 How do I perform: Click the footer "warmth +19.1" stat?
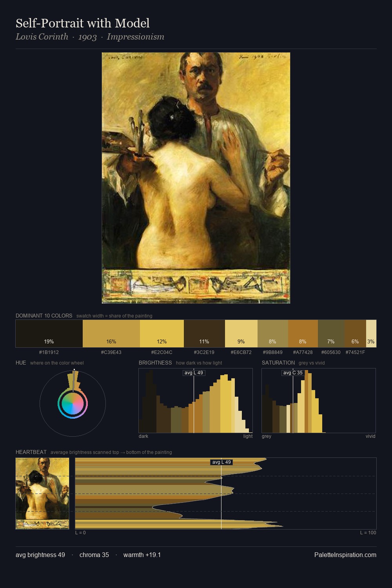(142, 555)
